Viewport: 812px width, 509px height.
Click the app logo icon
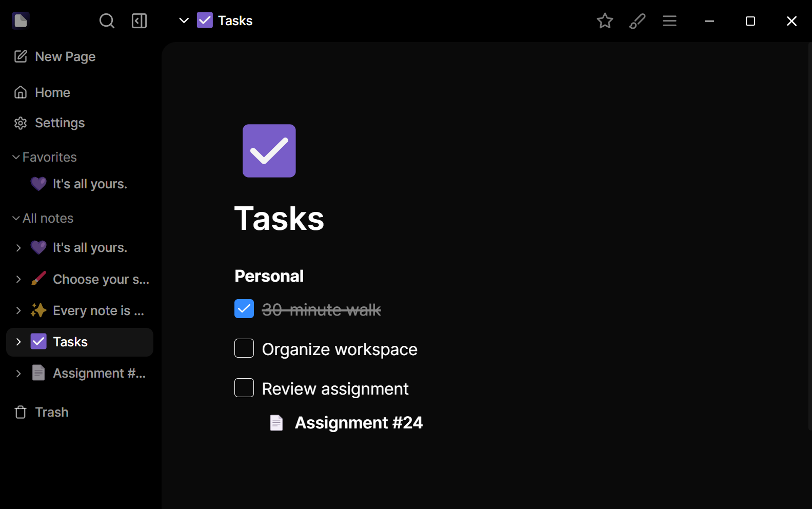[21, 21]
